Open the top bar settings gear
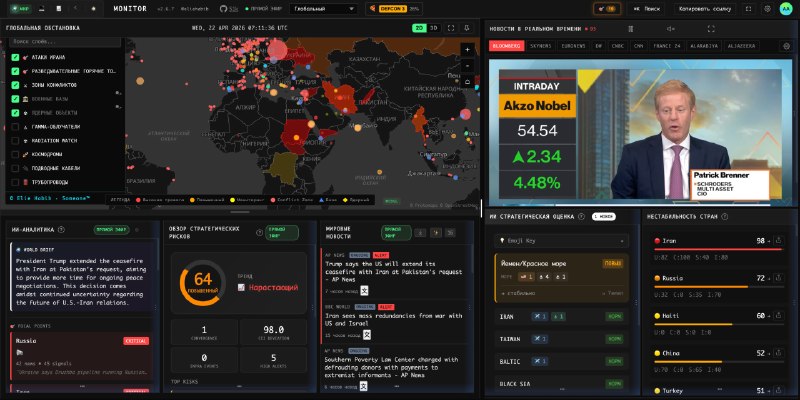 click(767, 9)
